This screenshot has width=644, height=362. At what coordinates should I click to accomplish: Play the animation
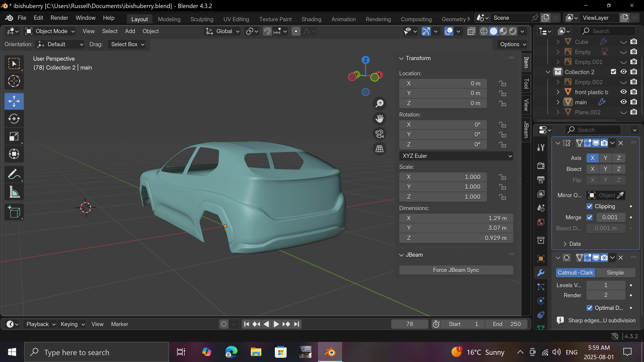[x=276, y=324]
